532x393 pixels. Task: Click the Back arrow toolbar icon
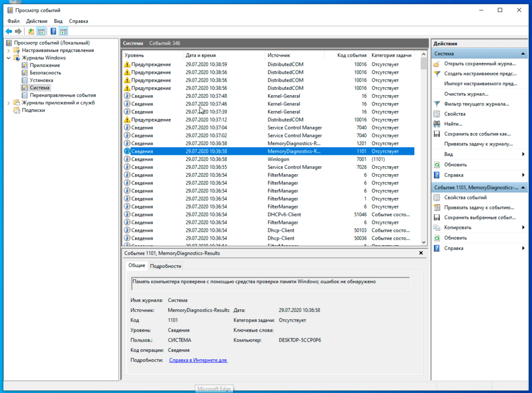9,32
